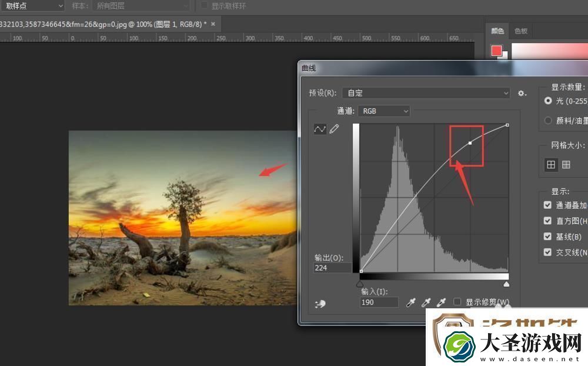Viewport: 588px width, 366px height.
Task: Close the document tab with the x
Action: point(213,24)
